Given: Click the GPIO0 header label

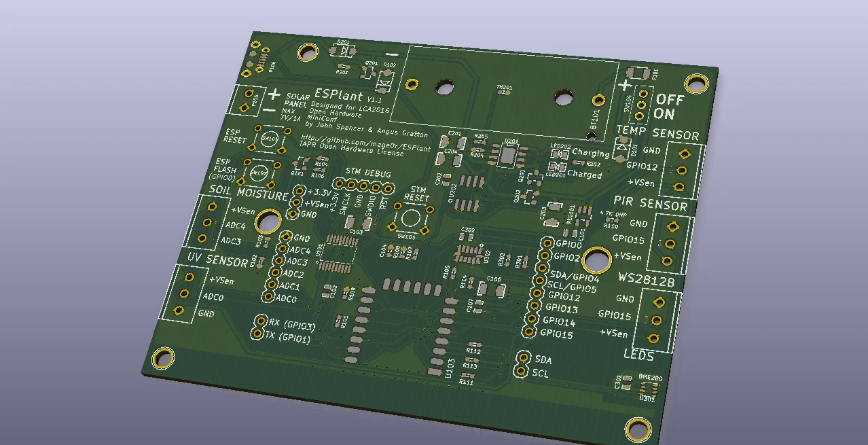Looking at the screenshot, I should click(x=568, y=245).
